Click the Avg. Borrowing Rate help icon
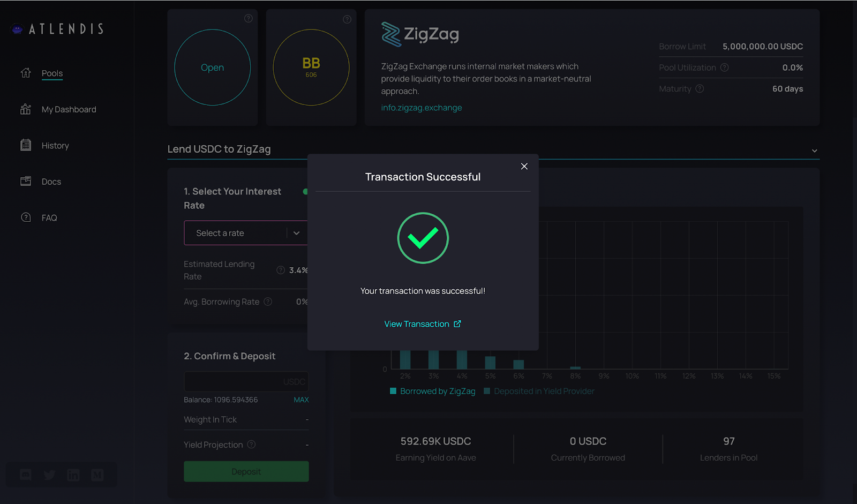The width and height of the screenshot is (857, 504). click(x=268, y=302)
